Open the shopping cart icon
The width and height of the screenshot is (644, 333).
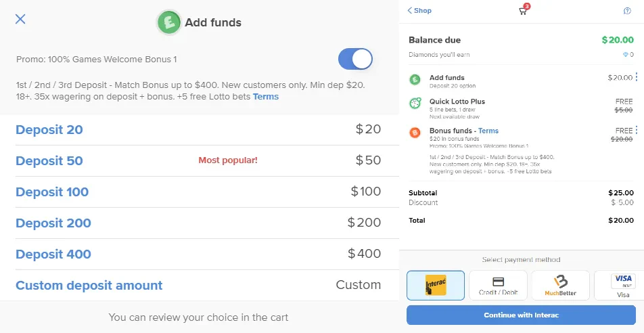523,11
